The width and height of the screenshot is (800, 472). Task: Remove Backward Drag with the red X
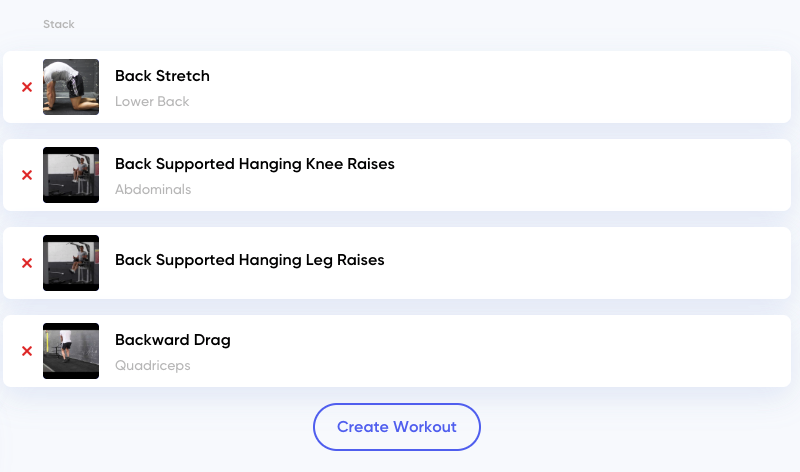[x=27, y=351]
